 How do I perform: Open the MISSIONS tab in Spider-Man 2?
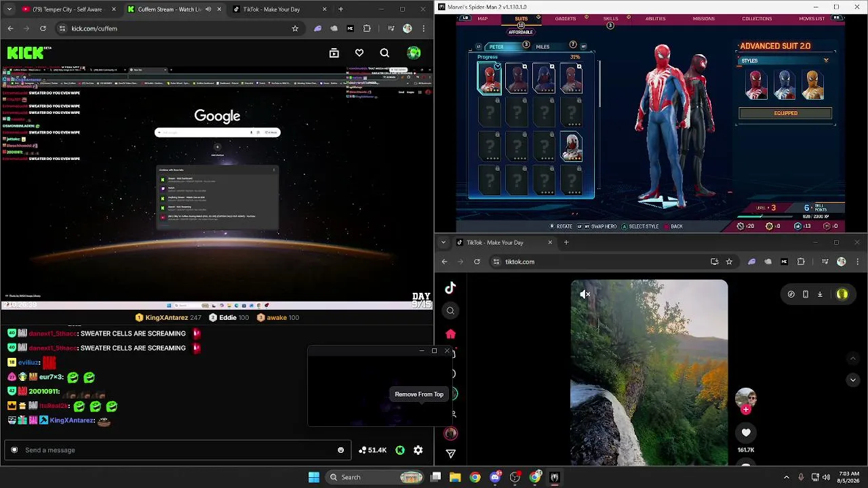[703, 18]
